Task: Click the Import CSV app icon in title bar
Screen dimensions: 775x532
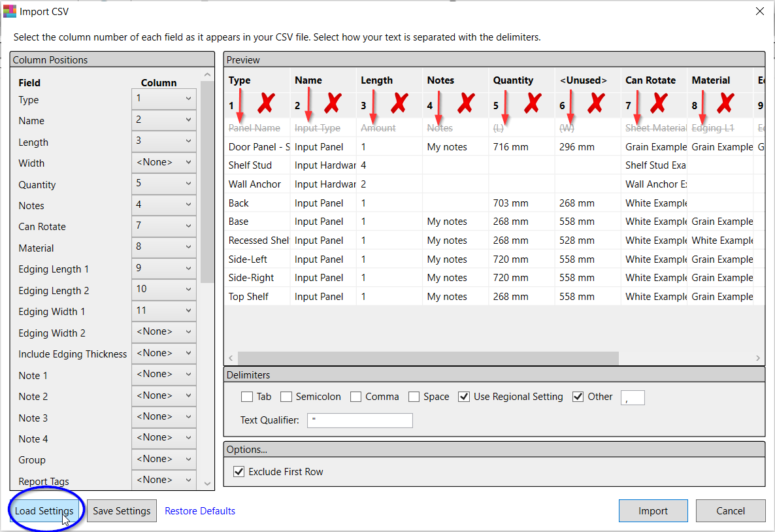Action: point(9,11)
